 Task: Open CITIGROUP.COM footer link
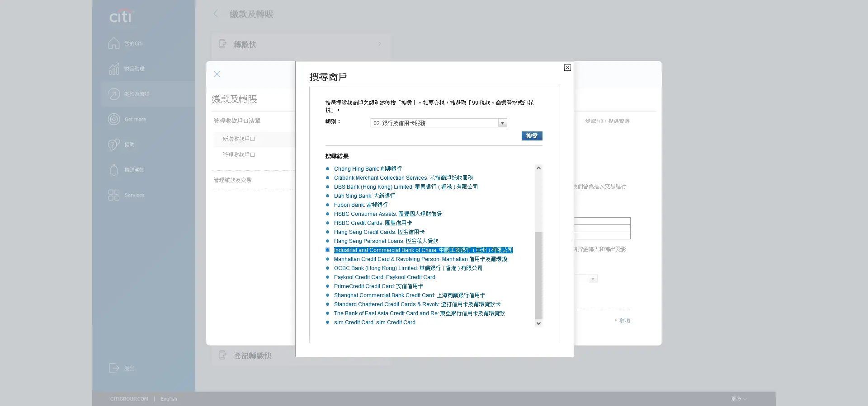[129, 399]
